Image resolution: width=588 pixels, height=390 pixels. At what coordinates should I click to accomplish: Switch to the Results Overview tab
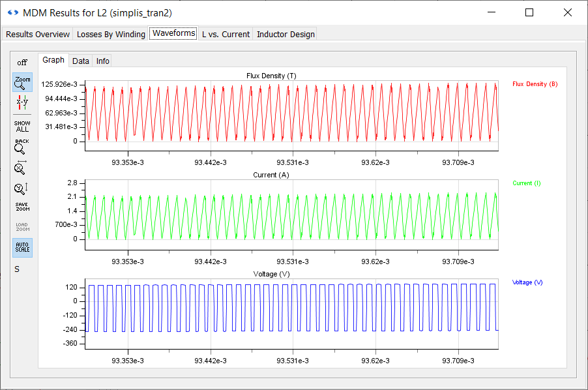coord(38,34)
